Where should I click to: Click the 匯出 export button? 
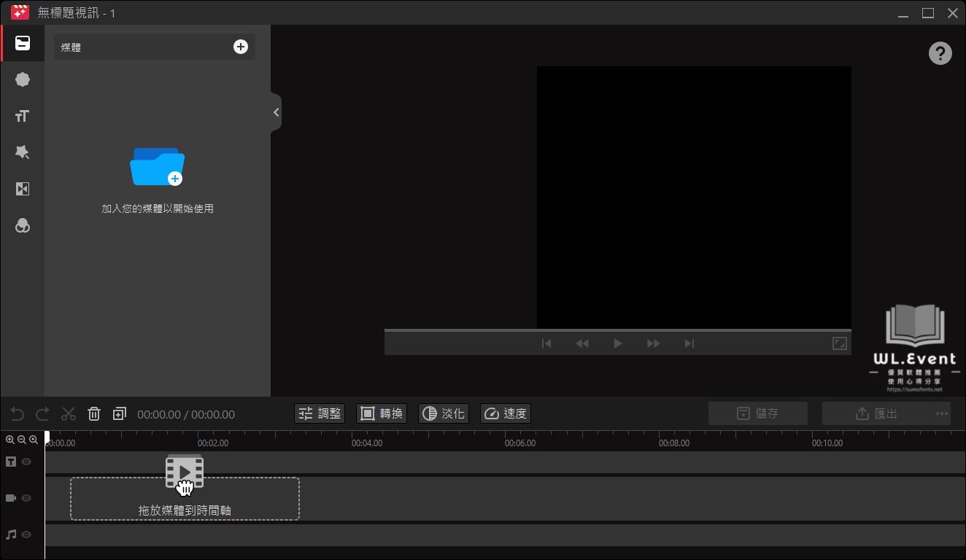tap(877, 413)
